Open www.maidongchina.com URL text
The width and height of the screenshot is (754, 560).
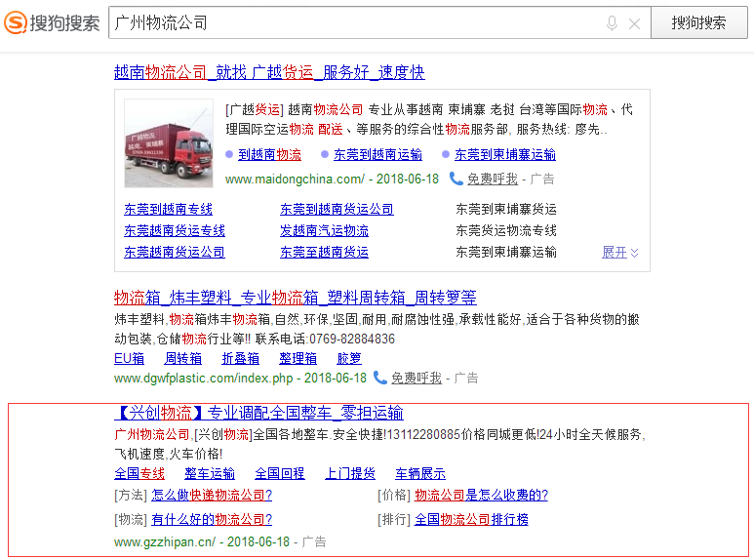295,179
